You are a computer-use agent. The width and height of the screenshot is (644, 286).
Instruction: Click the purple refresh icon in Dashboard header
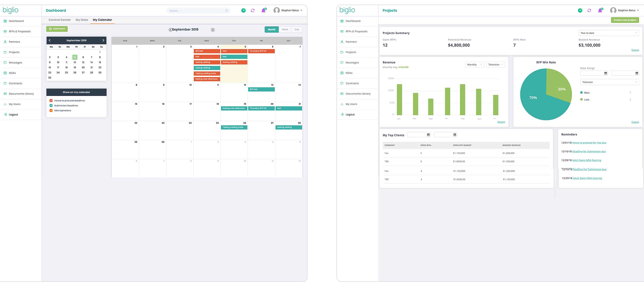(x=253, y=10)
